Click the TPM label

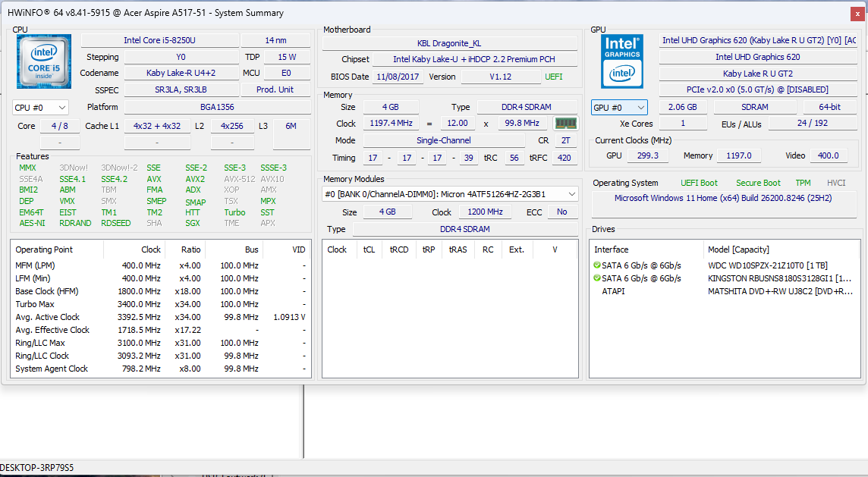coord(804,184)
